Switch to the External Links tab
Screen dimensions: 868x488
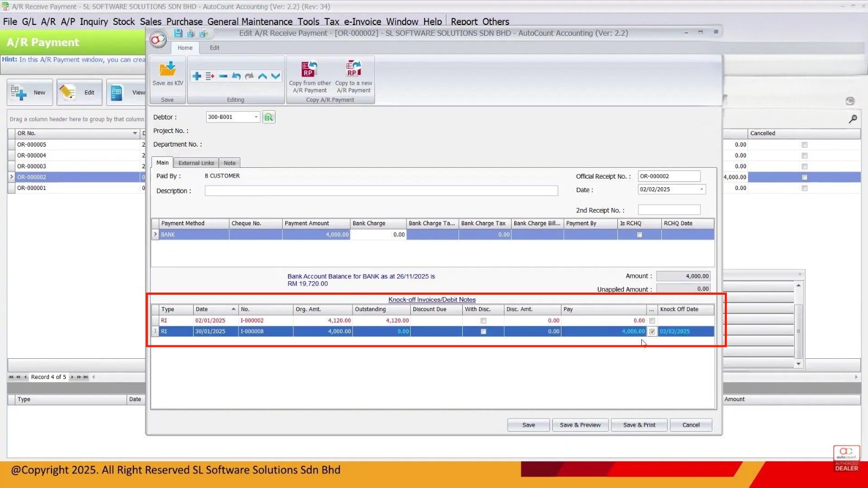pos(196,163)
